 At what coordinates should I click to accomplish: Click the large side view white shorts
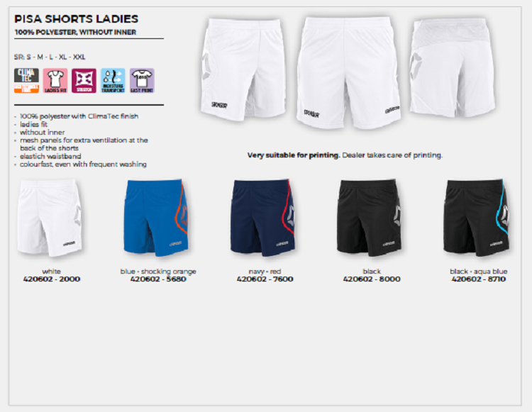click(243, 69)
